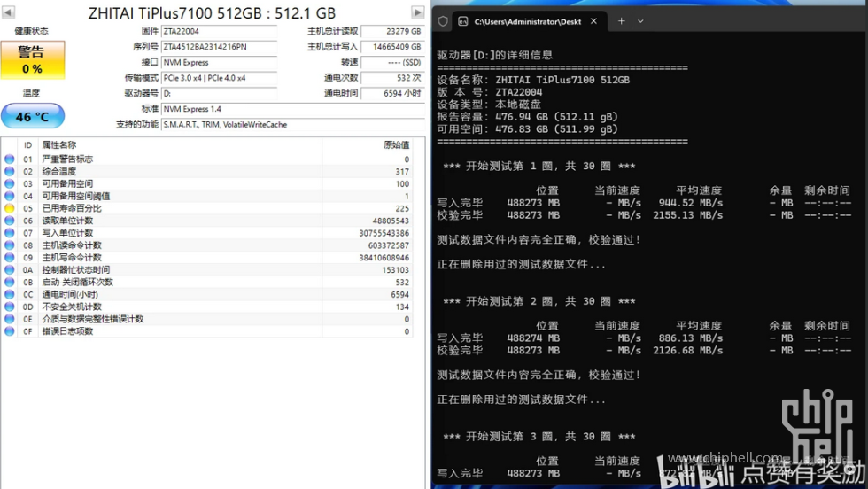
Task: Select status icon of row 0C 通电时间
Action: tap(10, 294)
